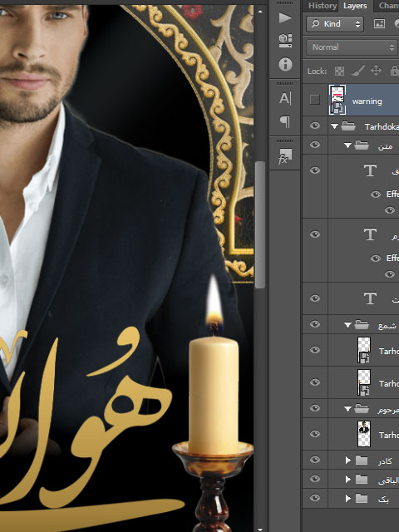399x532 pixels.
Task: Click the canvas vertical scrollbar thumb
Action: (260, 224)
